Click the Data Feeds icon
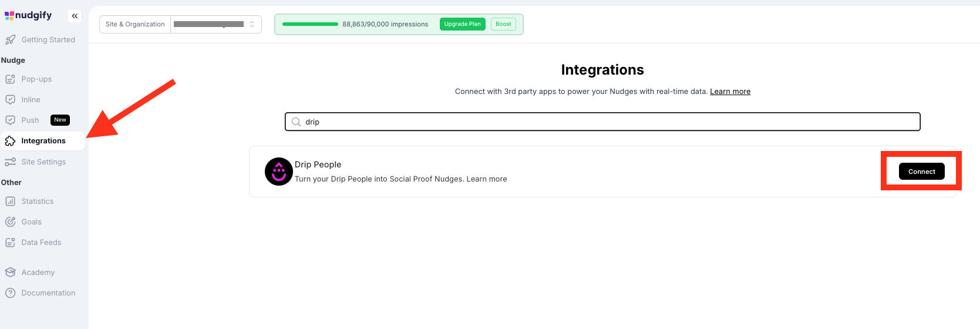980x329 pixels. (10, 243)
